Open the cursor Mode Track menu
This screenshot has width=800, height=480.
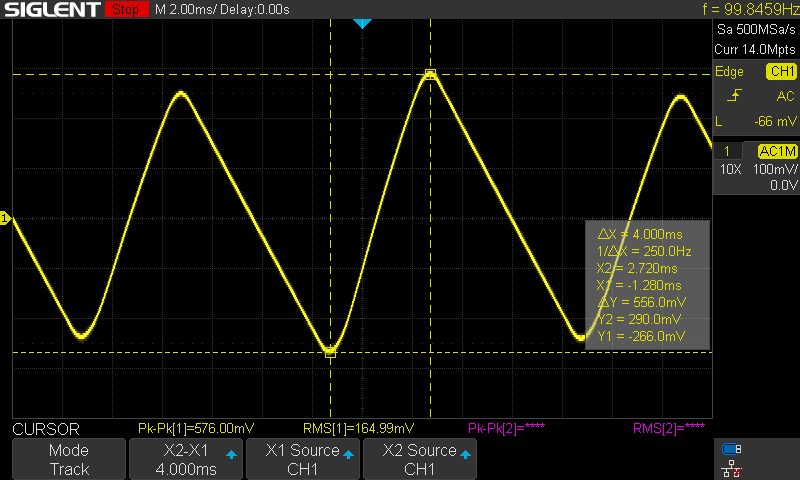[x=69, y=460]
